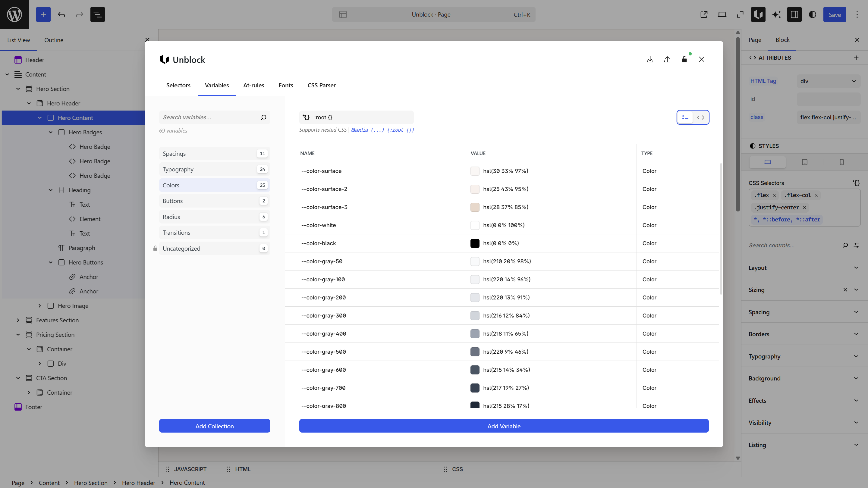Check the Hero Buttons checkbox

(x=61, y=262)
